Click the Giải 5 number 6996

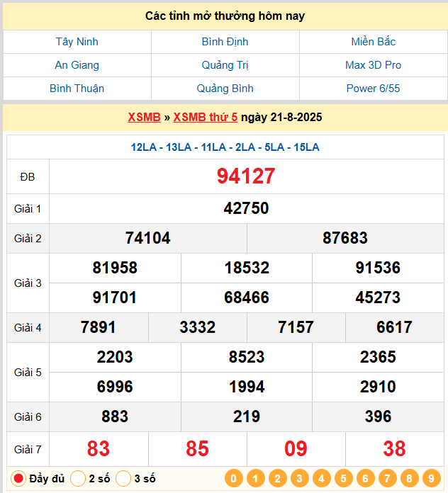tap(115, 387)
